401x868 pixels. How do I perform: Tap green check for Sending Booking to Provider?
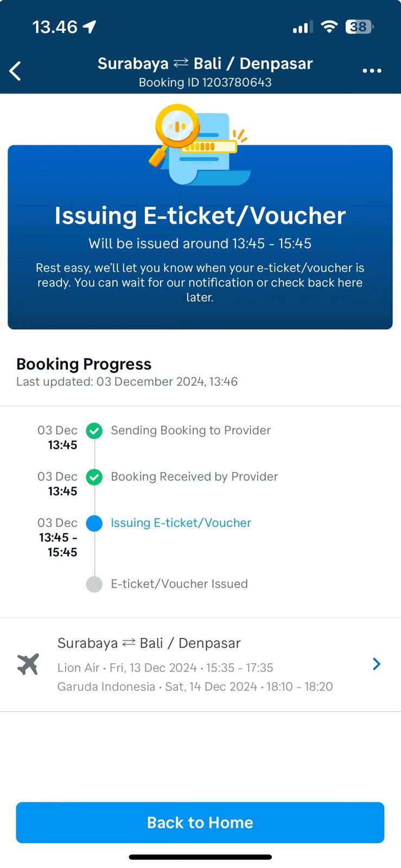[94, 431]
